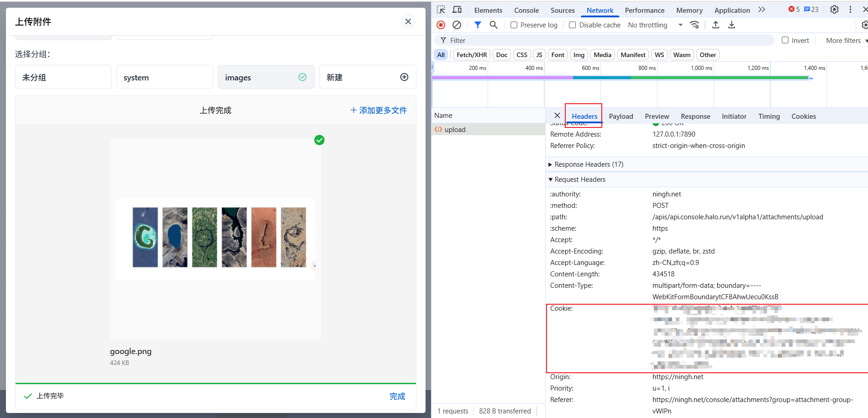The height and width of the screenshot is (418, 868).
Task: Filter requests by Img type
Action: point(579,55)
